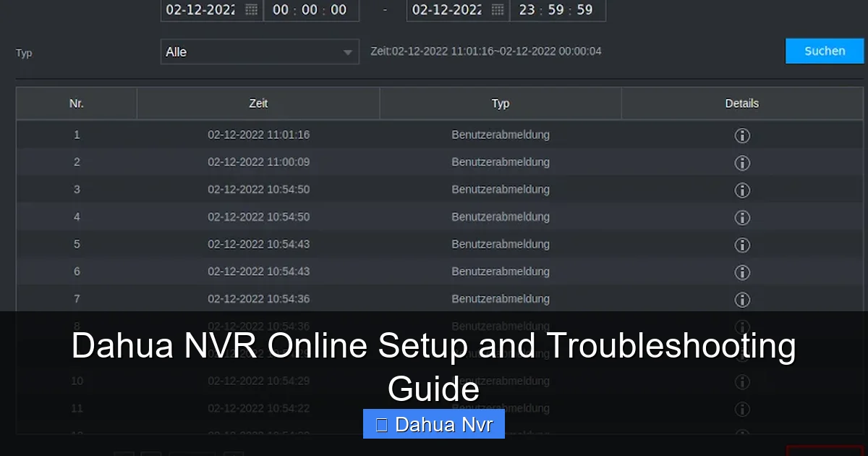Select the start time field 00:00:00
Image resolution: width=868 pixels, height=456 pixels.
(311, 11)
